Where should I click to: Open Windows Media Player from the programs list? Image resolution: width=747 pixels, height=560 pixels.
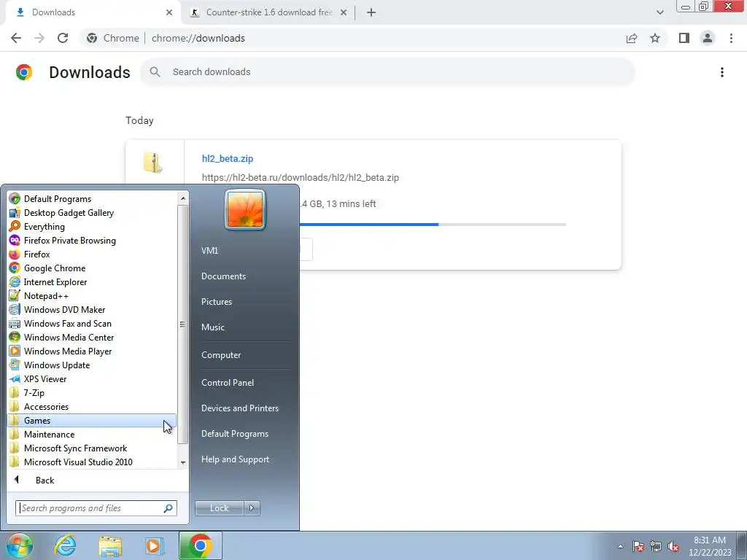click(x=68, y=351)
